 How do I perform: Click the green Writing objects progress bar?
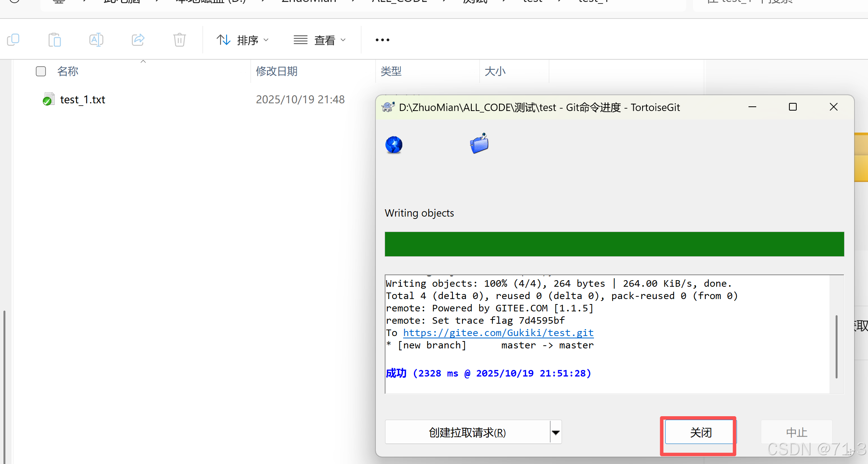coord(614,244)
